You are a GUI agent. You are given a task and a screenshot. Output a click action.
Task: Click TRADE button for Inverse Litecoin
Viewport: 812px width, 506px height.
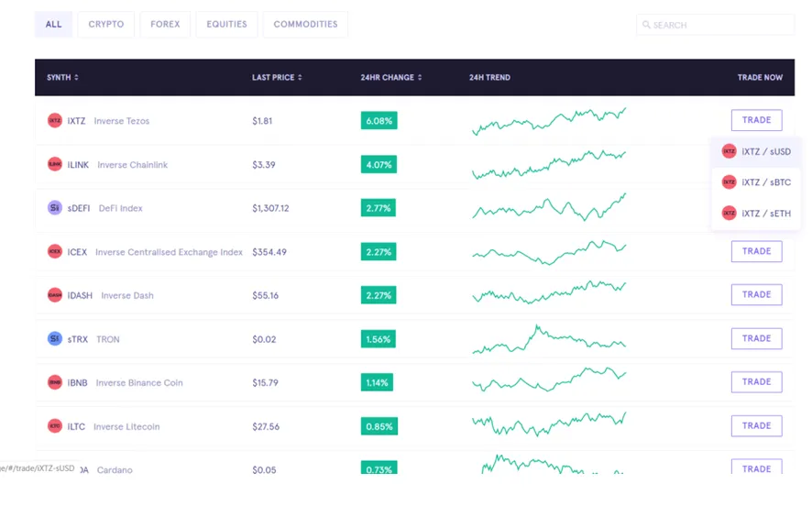point(757,425)
